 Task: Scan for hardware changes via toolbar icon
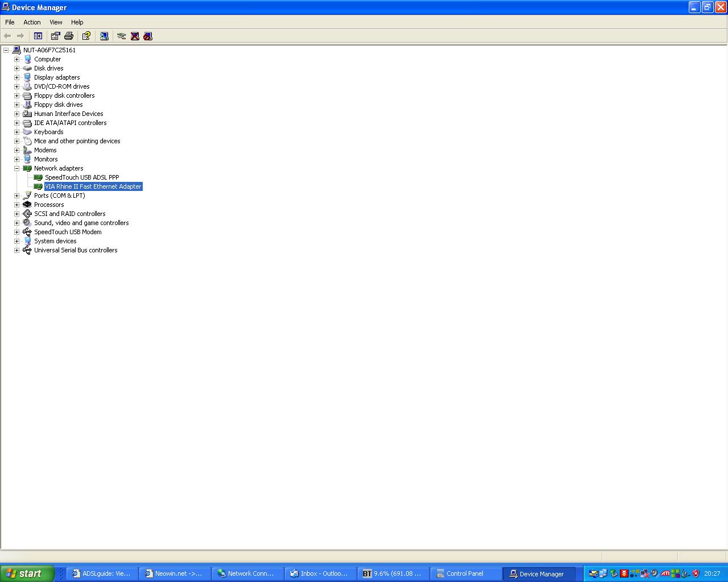[104, 36]
